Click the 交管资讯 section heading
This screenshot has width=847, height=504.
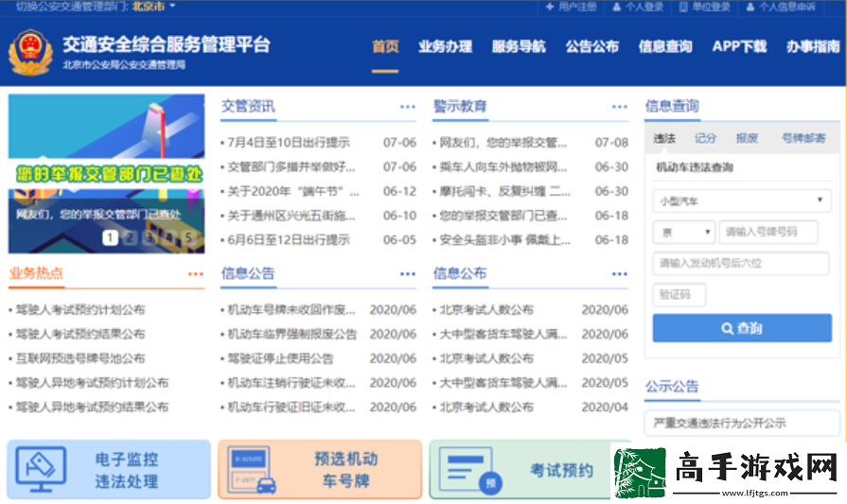point(248,106)
